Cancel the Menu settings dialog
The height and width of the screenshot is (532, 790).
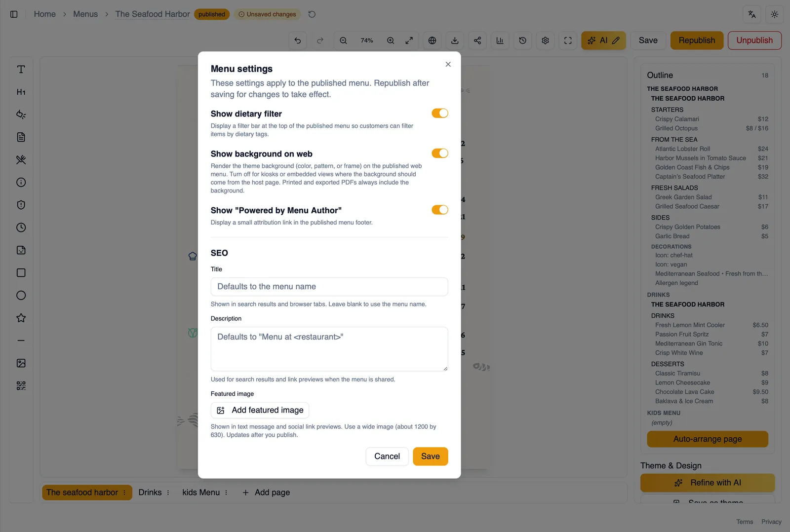[387, 456]
